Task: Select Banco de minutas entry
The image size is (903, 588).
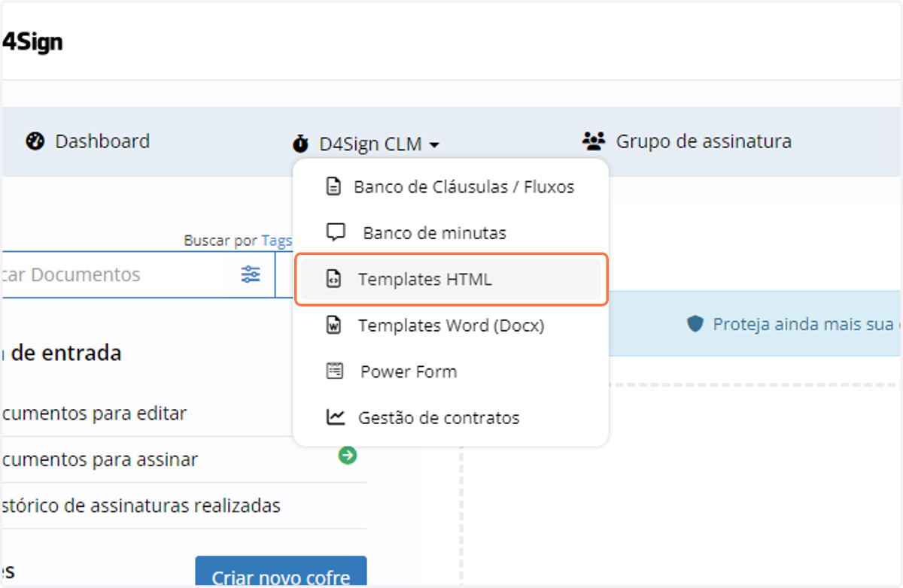Action: [450, 233]
